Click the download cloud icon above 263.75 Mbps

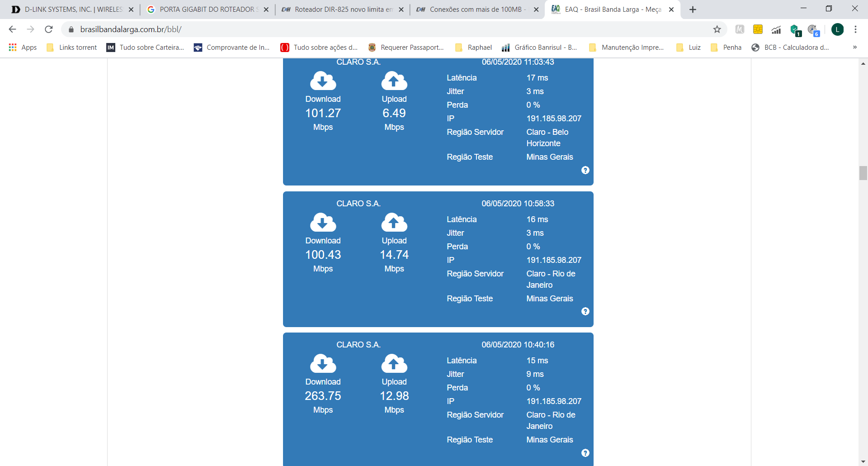pos(323,364)
